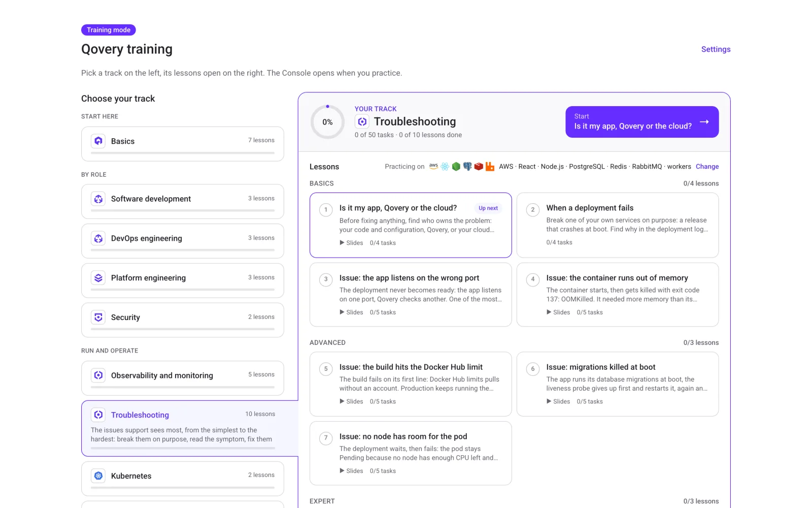Image resolution: width=812 pixels, height=508 pixels.
Task: Click the '0/4 lessons' Basics count
Action: (x=701, y=183)
